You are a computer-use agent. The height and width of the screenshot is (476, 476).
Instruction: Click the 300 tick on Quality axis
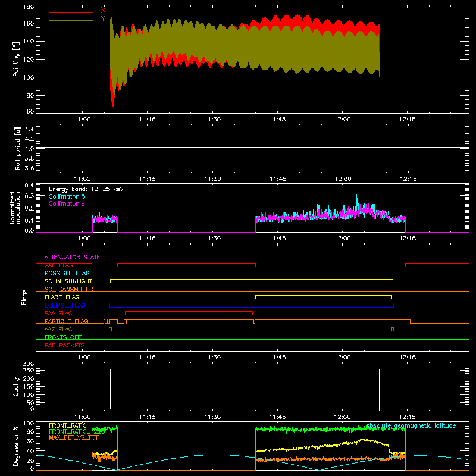point(29,364)
